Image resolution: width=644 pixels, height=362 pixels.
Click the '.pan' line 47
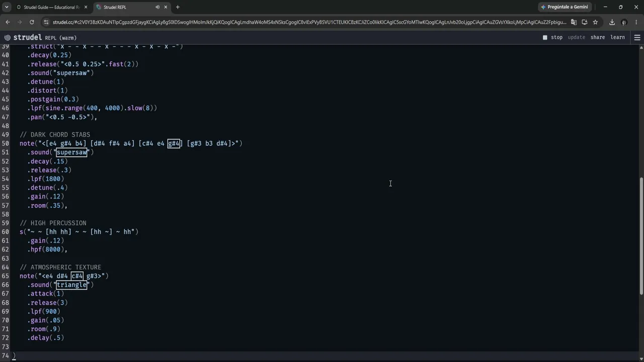point(62,117)
